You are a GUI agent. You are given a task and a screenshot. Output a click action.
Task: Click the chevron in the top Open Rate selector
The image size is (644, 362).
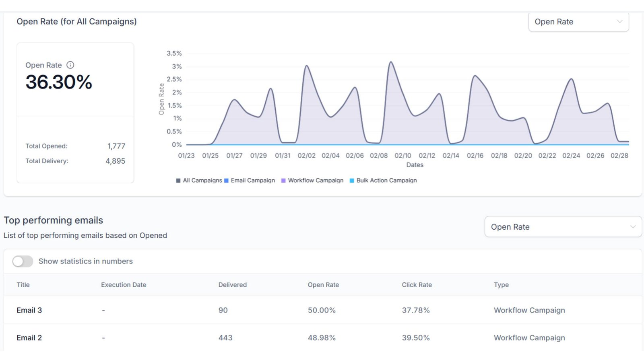tap(620, 22)
